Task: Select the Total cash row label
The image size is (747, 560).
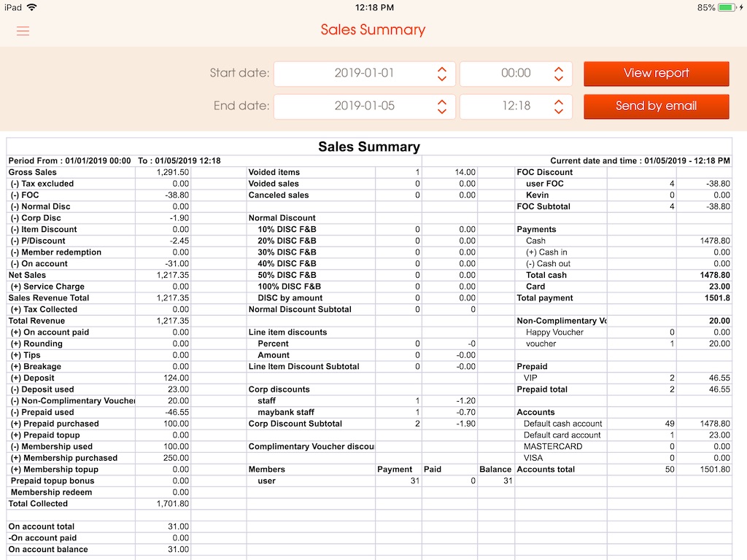Action: (x=546, y=275)
